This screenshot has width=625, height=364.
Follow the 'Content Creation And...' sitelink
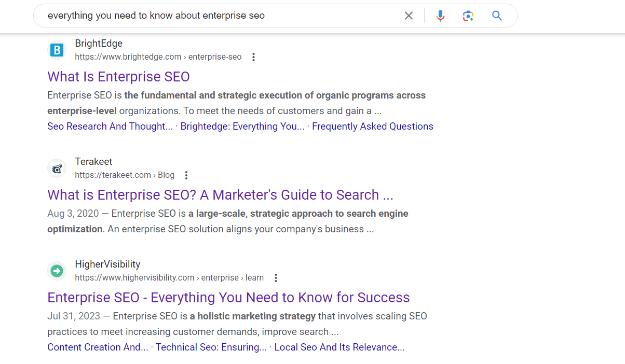98,347
